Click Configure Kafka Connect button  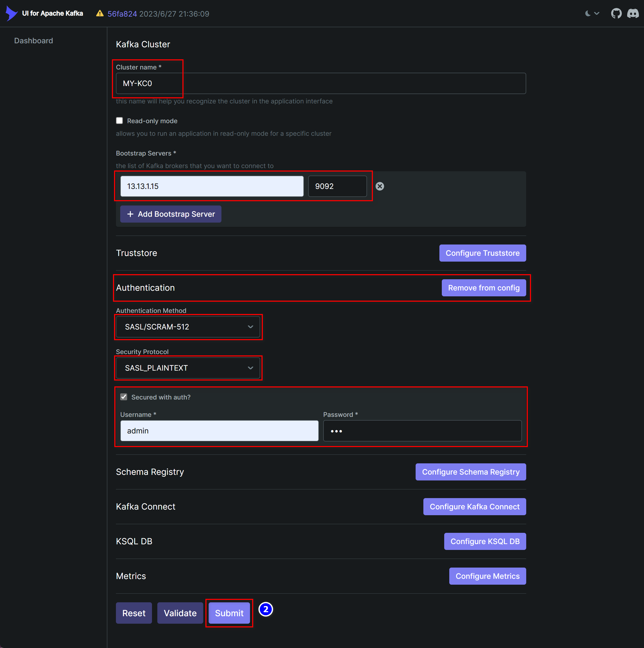click(x=475, y=506)
